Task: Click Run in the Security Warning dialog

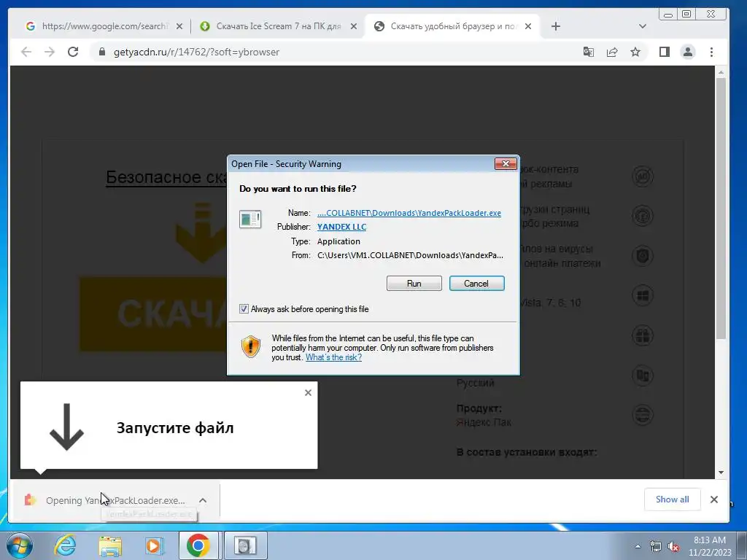Action: coord(414,284)
